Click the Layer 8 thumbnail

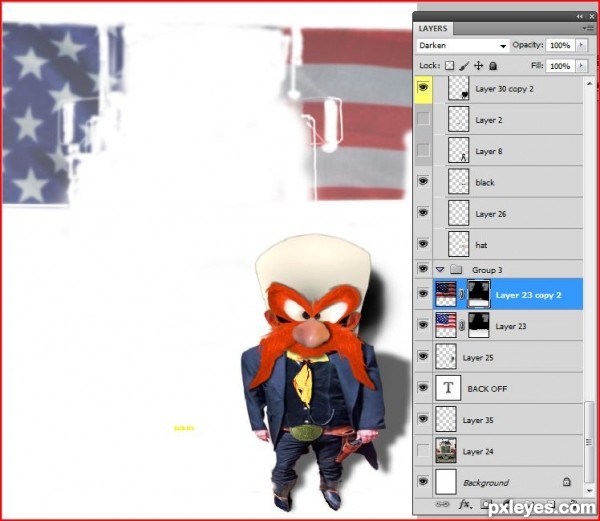pos(458,150)
